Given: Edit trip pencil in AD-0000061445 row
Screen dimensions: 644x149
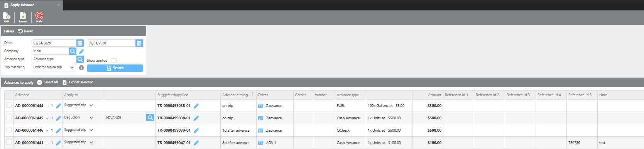Looking at the screenshot, I should tap(196, 118).
